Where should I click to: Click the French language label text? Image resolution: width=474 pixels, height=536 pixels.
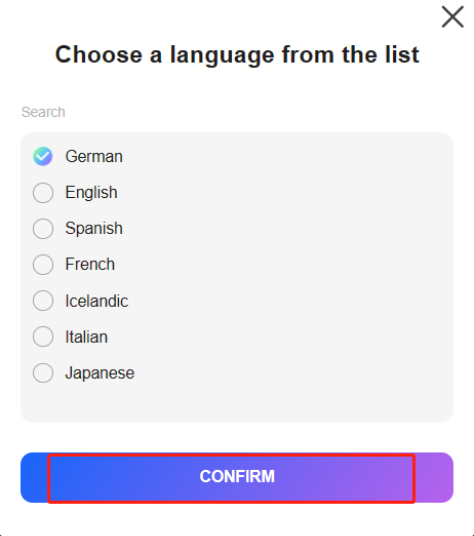(x=90, y=264)
